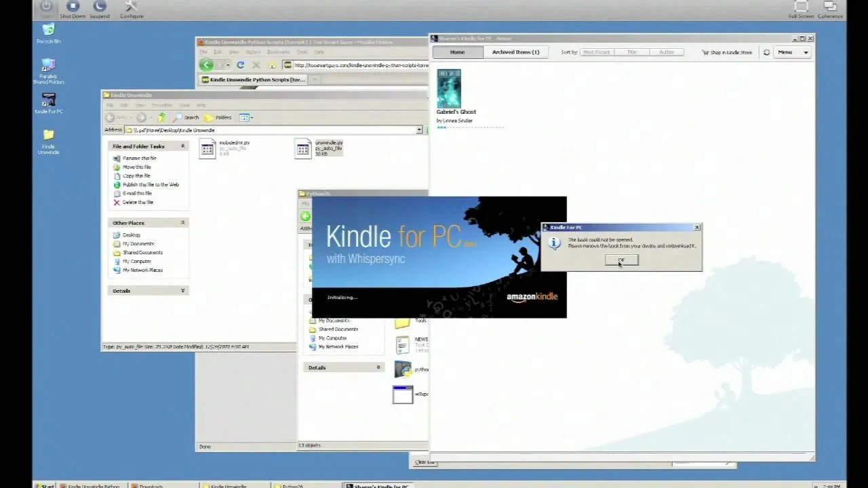
Task: Click Explorer Up folder icon
Action: (x=162, y=117)
